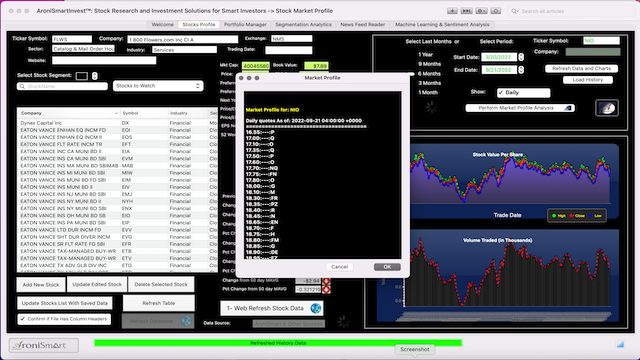This screenshot has width=640, height=360.
Task: Select the 1 Year period option
Action: coord(425,54)
